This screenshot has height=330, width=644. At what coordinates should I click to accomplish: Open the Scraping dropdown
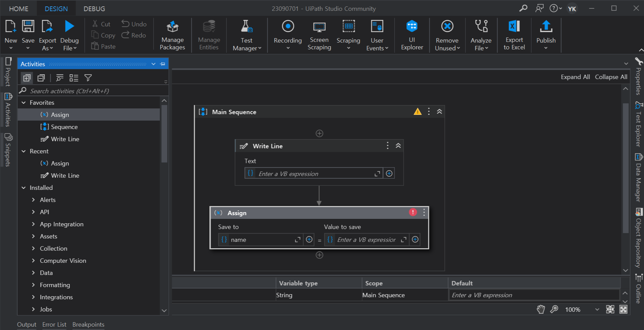coord(348,35)
